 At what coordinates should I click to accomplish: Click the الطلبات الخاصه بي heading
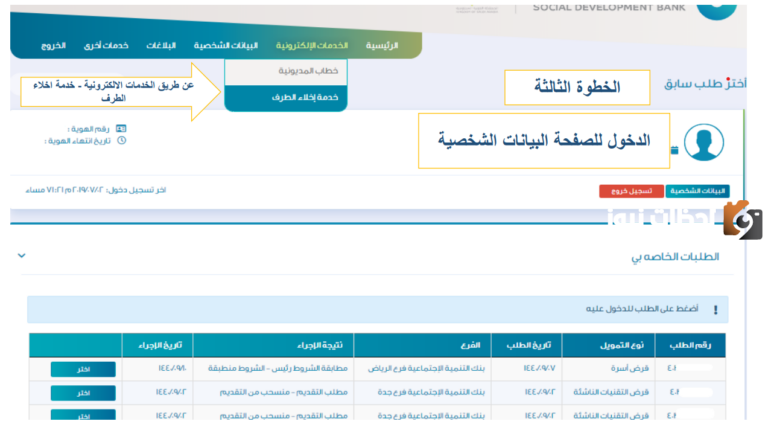[x=675, y=257]
